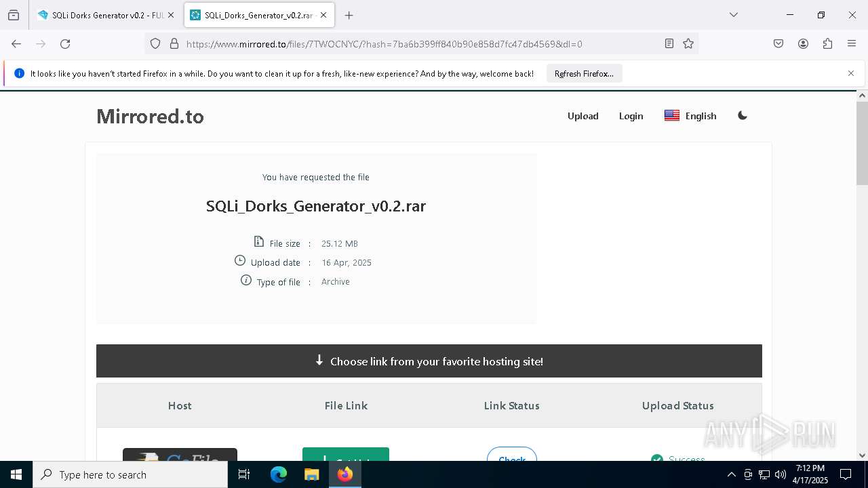Viewport: 868px width, 488px height.
Task: Open File Explorer from taskbar
Action: coord(311,474)
